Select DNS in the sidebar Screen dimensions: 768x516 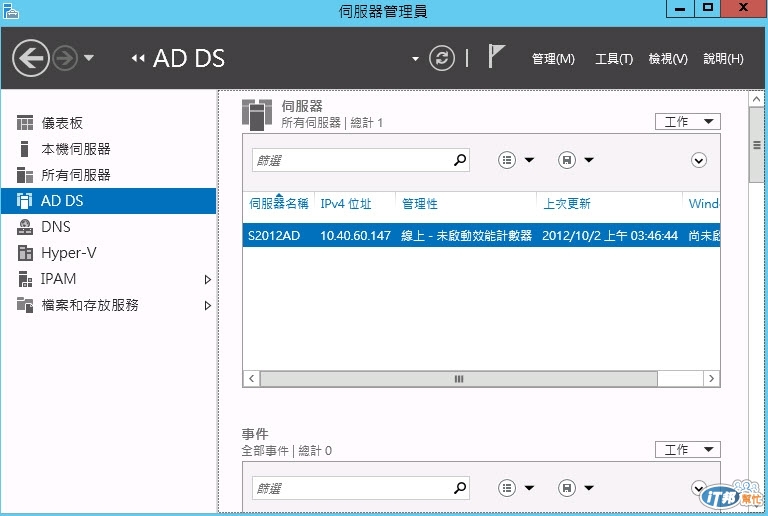pyautogui.click(x=109, y=227)
